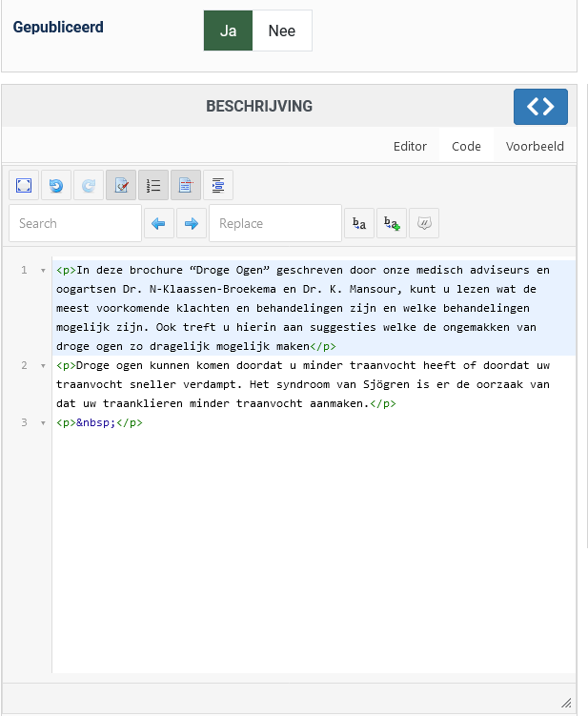588x716 pixels.
Task: Click line number 3 in gutter
Action: (x=24, y=423)
